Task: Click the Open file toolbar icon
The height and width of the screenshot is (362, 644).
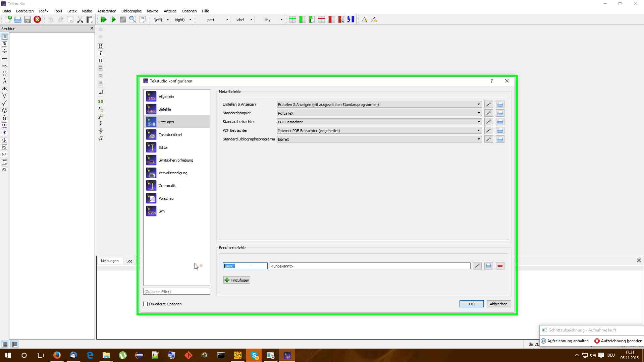Action: [x=18, y=19]
